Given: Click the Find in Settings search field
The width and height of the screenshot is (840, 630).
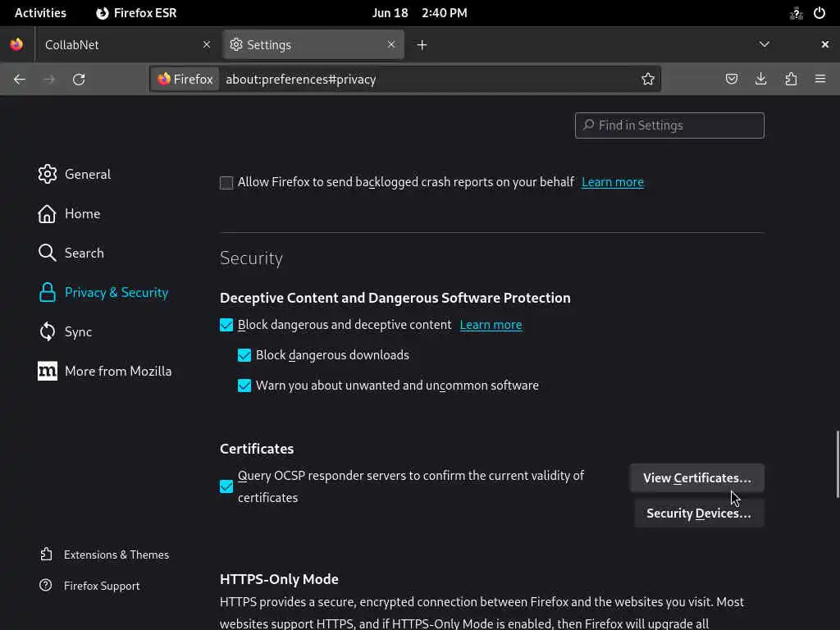Looking at the screenshot, I should pos(669,126).
